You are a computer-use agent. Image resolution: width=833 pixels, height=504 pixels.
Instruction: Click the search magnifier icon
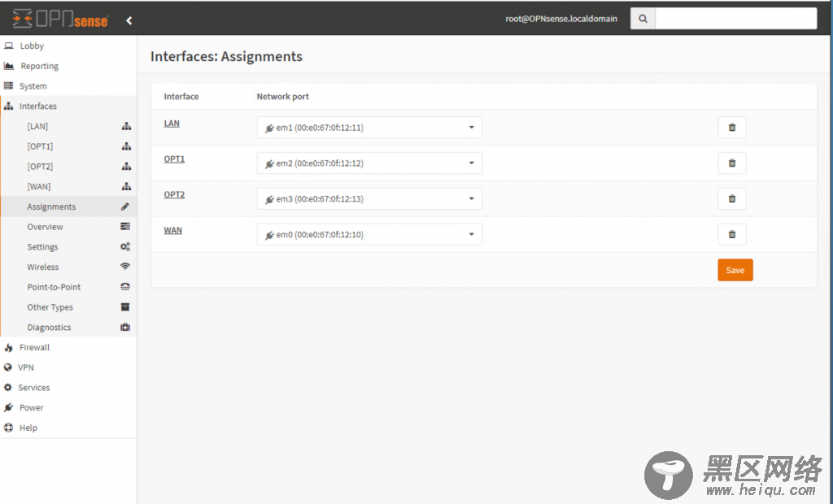(x=643, y=19)
